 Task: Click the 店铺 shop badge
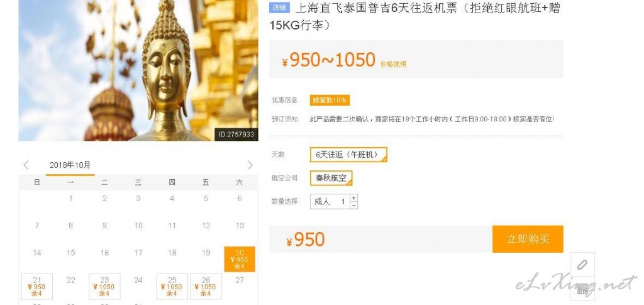(x=280, y=8)
